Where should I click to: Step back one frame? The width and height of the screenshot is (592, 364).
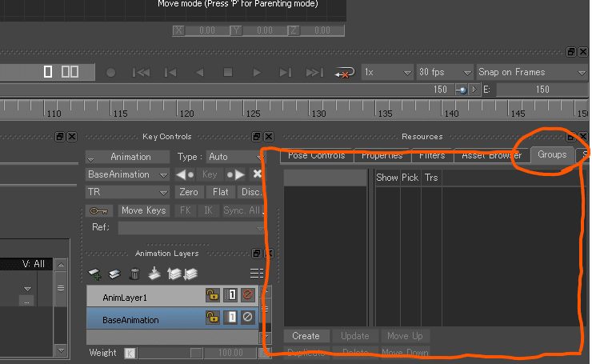coord(170,72)
